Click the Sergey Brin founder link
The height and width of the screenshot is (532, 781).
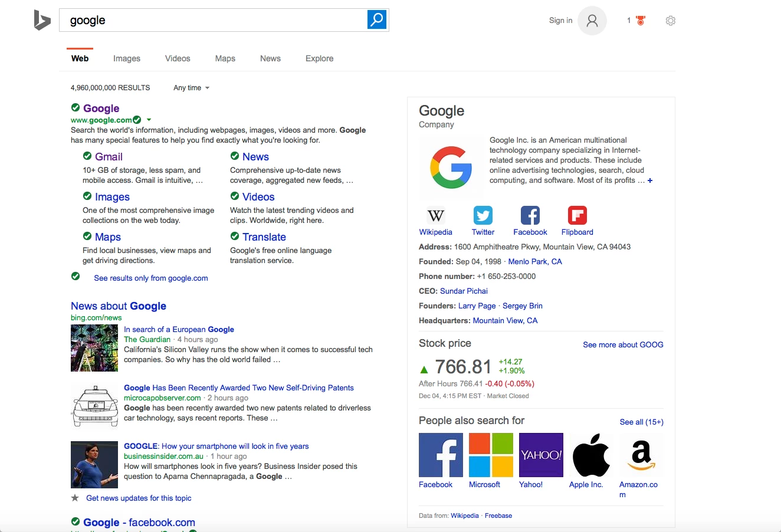click(522, 306)
